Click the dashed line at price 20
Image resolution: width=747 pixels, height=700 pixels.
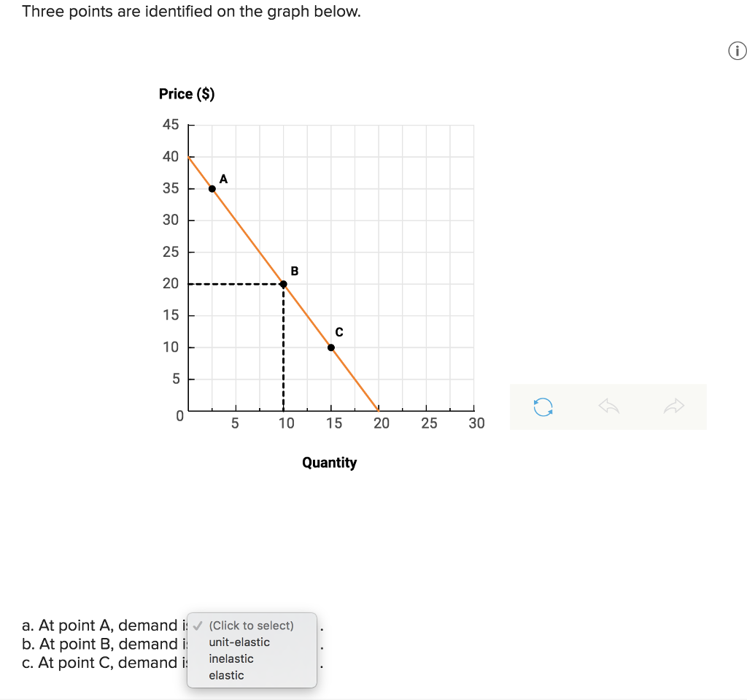233,283
